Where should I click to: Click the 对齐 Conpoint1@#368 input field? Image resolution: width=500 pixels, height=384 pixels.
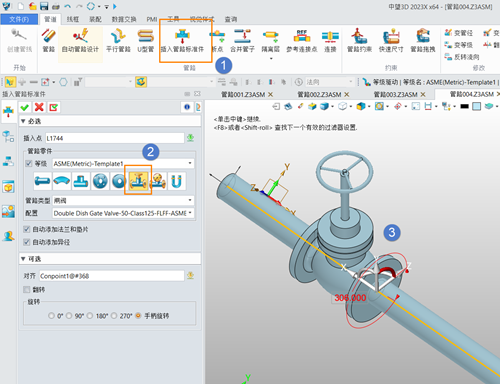tap(112, 276)
